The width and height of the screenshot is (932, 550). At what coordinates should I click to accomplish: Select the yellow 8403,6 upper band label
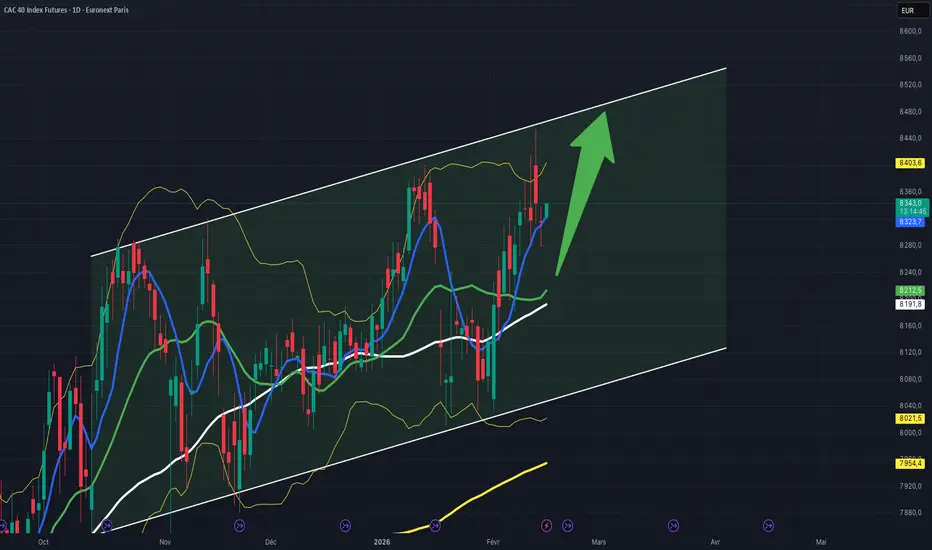tap(910, 163)
